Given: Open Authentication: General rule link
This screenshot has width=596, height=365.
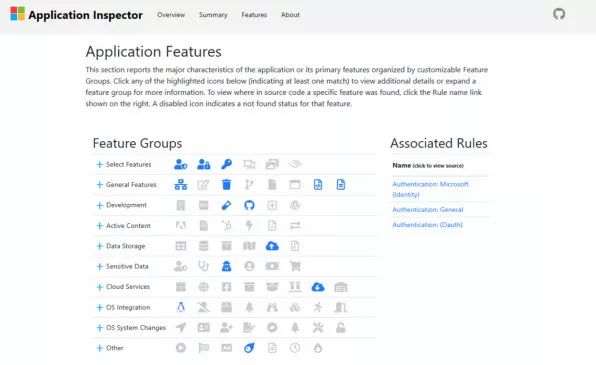Looking at the screenshot, I should coord(428,209).
